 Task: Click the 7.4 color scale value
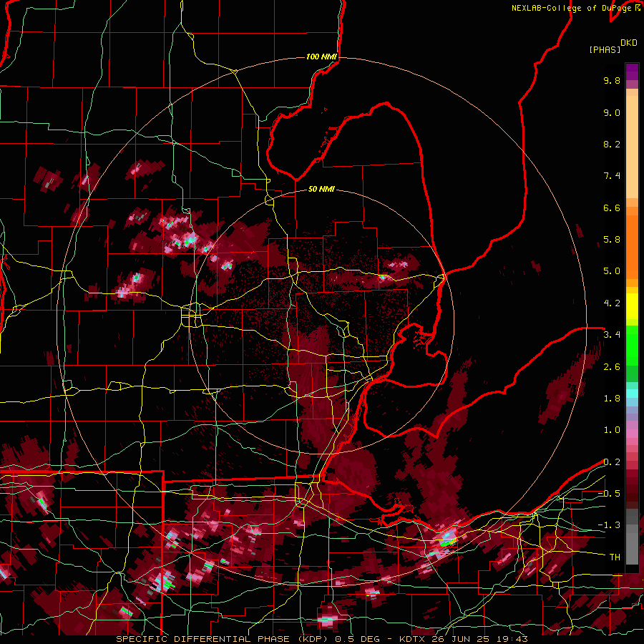point(612,176)
